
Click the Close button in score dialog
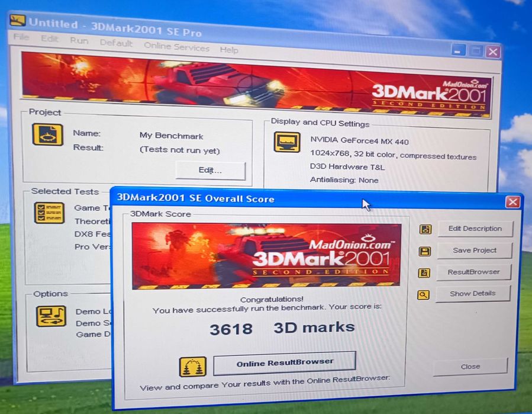point(470,367)
